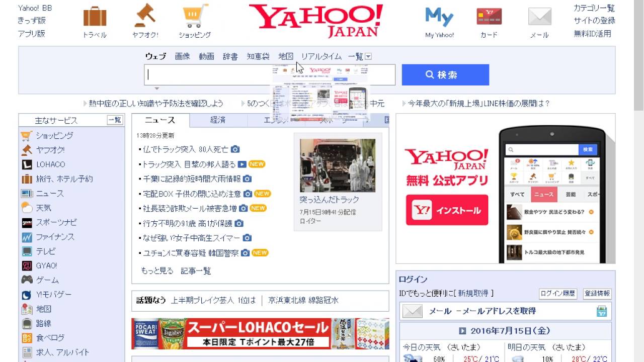Image resolution: width=644 pixels, height=362 pixels.
Task: Click the gavel icon next to ヤフオク! in sidebar
Action: tap(27, 150)
